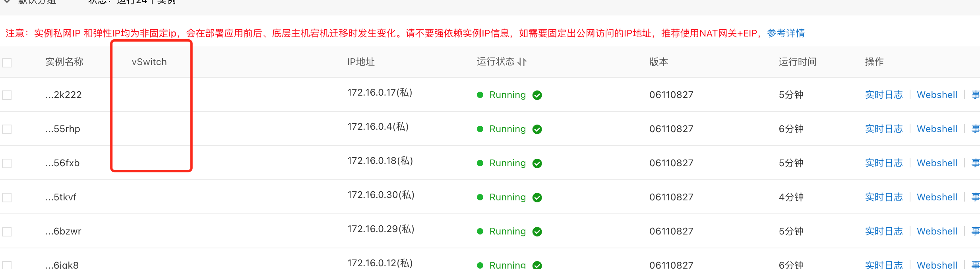Click green health check icon for ...2k222

(537, 95)
